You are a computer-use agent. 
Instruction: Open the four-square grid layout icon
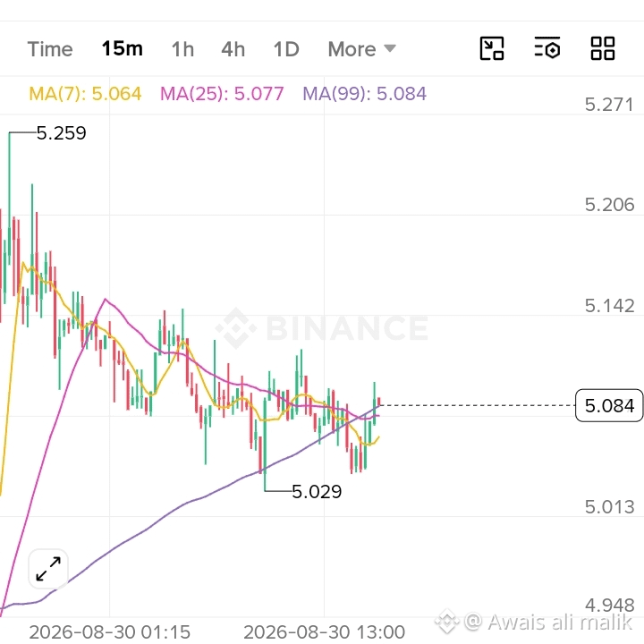(x=603, y=48)
